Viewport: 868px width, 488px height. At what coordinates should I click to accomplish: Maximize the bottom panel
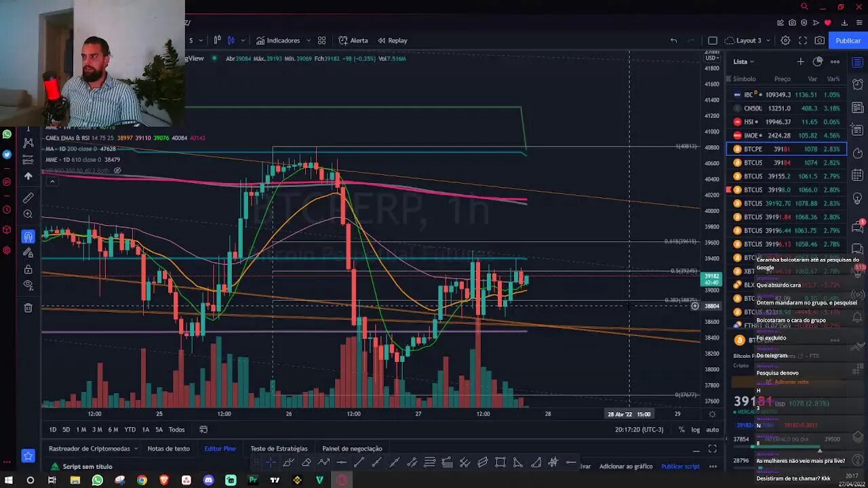(712, 449)
